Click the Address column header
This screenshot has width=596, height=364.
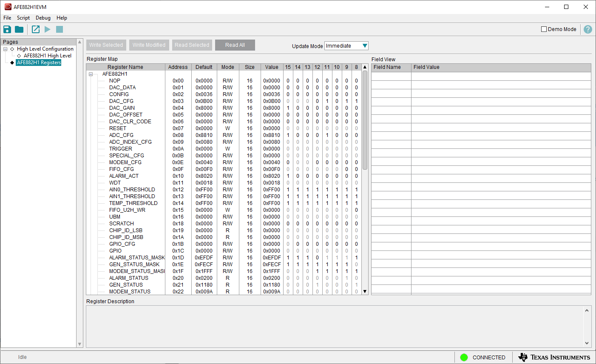(178, 67)
